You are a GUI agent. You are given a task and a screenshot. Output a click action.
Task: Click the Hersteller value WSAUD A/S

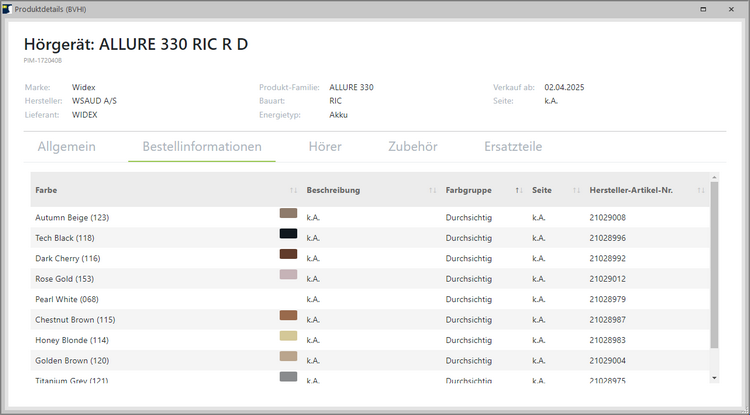click(94, 101)
